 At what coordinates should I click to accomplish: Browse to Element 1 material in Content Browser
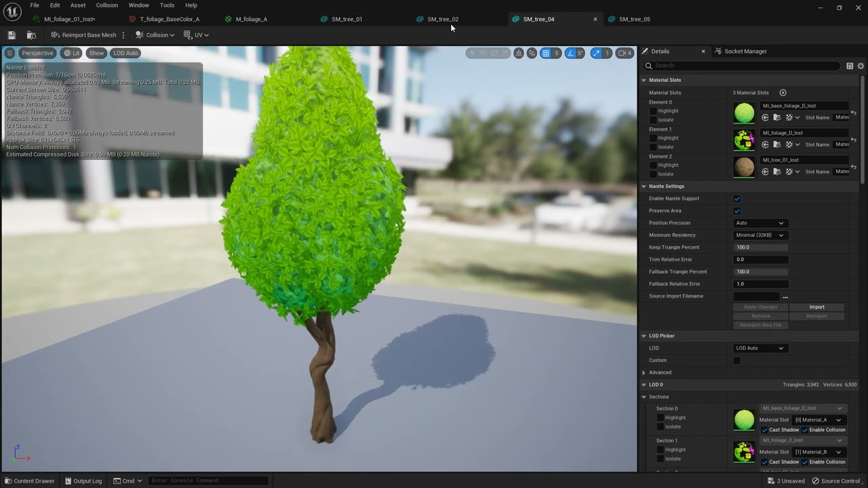(777, 144)
